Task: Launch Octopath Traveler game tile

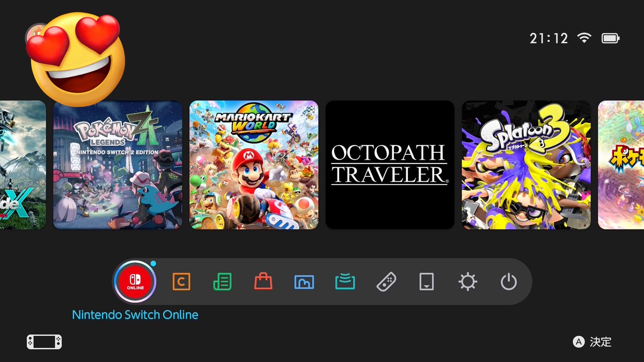Action: [x=390, y=165]
